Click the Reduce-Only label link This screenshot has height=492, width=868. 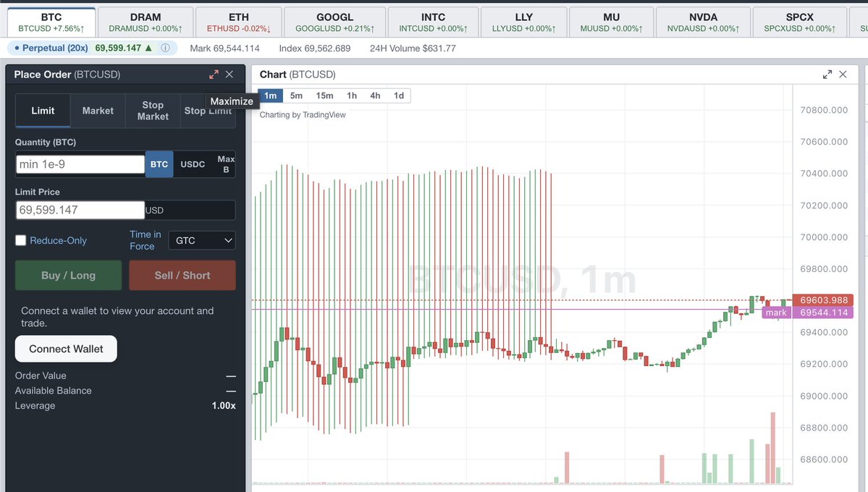tap(58, 241)
